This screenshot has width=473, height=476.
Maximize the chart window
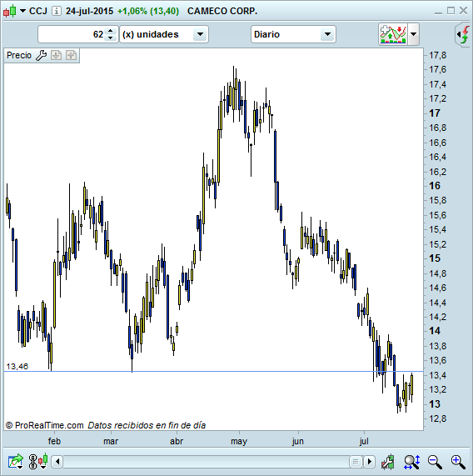click(x=451, y=11)
